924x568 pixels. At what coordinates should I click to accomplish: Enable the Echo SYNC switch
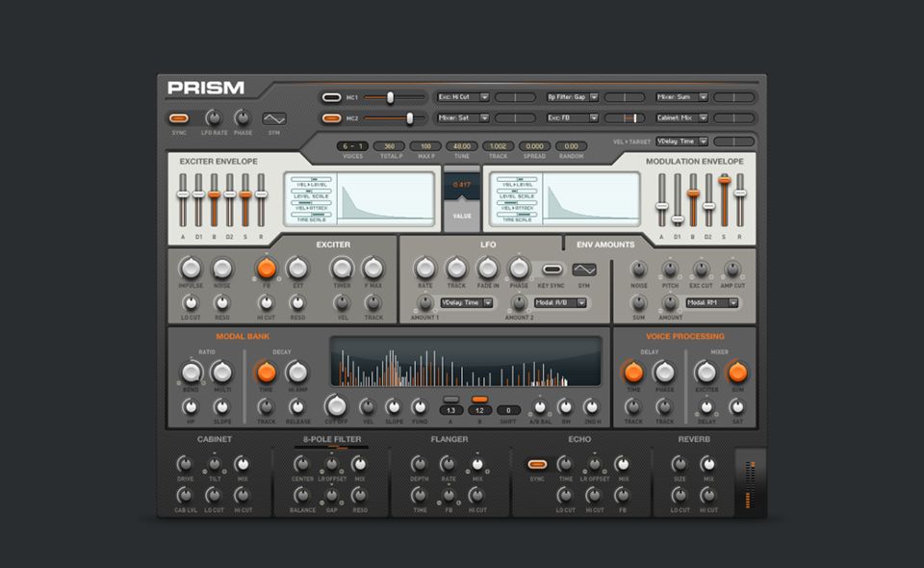tap(537, 464)
